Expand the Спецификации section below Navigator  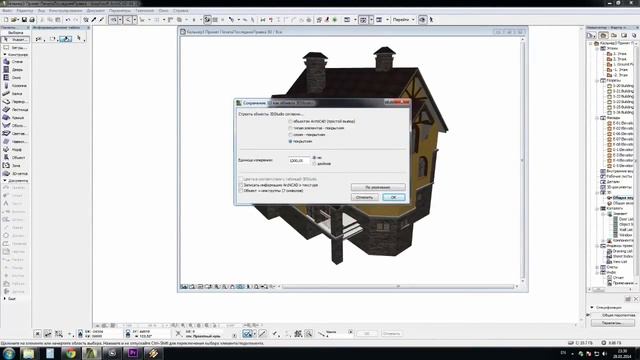click(x=592, y=307)
